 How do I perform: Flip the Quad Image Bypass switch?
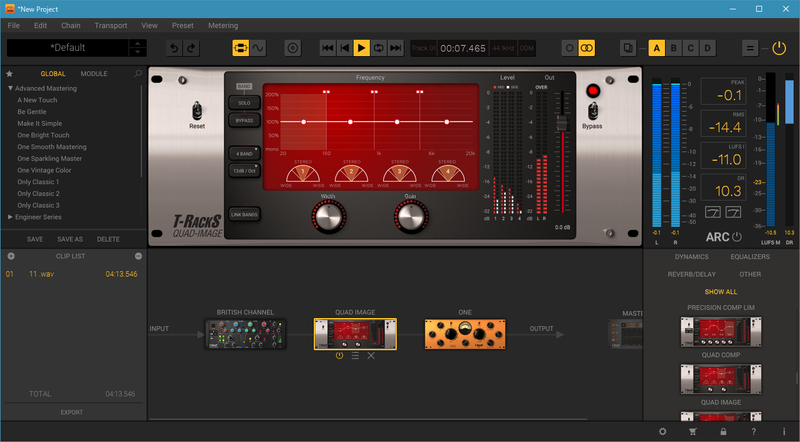click(592, 111)
